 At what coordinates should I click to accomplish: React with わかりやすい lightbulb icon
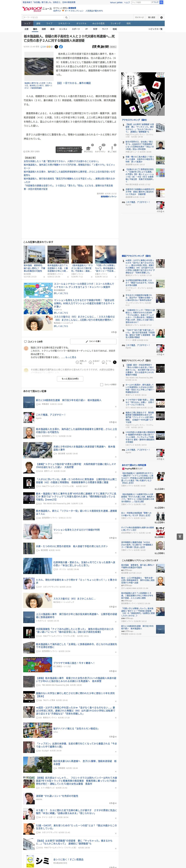[x=100, y=148]
